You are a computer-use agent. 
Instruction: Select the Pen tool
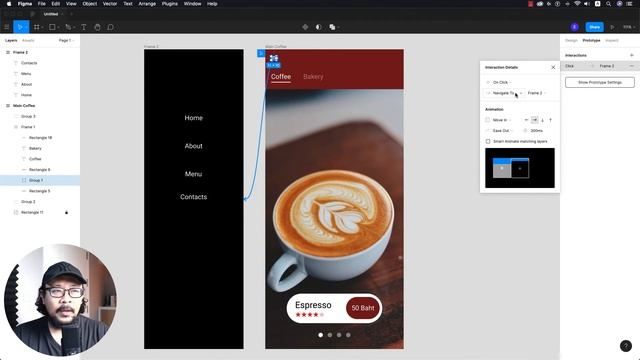[68, 27]
